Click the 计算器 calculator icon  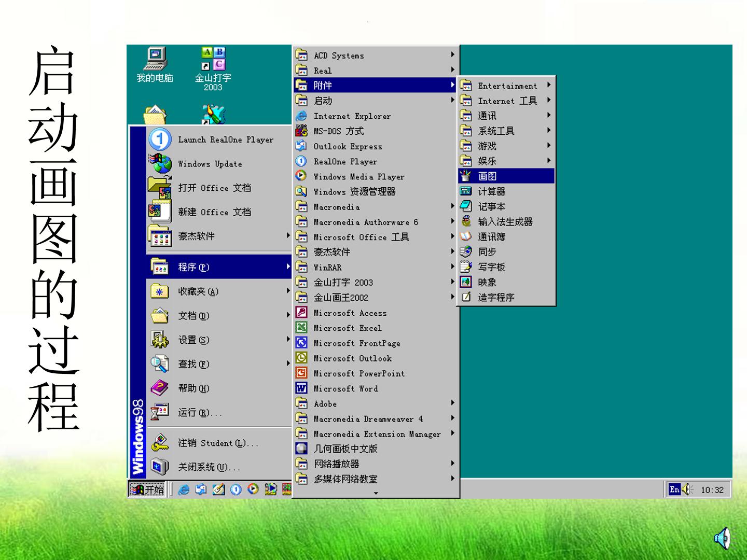(x=466, y=191)
